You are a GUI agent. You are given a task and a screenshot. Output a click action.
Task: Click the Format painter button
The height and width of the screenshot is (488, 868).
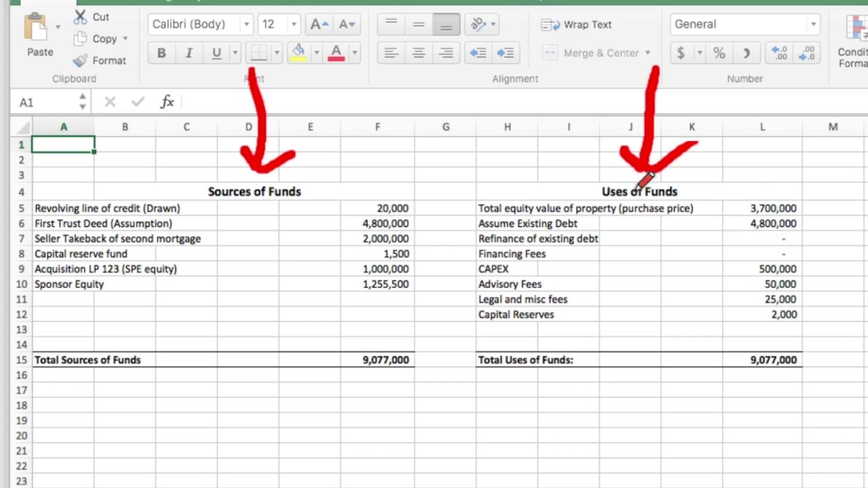tap(100, 60)
